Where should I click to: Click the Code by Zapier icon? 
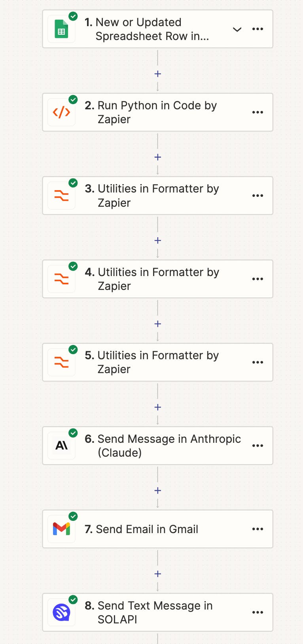(x=61, y=112)
